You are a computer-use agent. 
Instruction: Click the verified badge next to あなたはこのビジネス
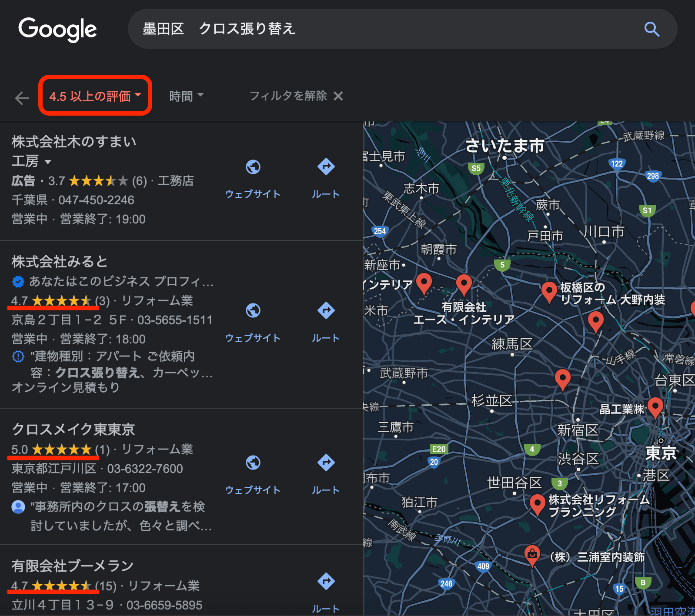tap(18, 282)
